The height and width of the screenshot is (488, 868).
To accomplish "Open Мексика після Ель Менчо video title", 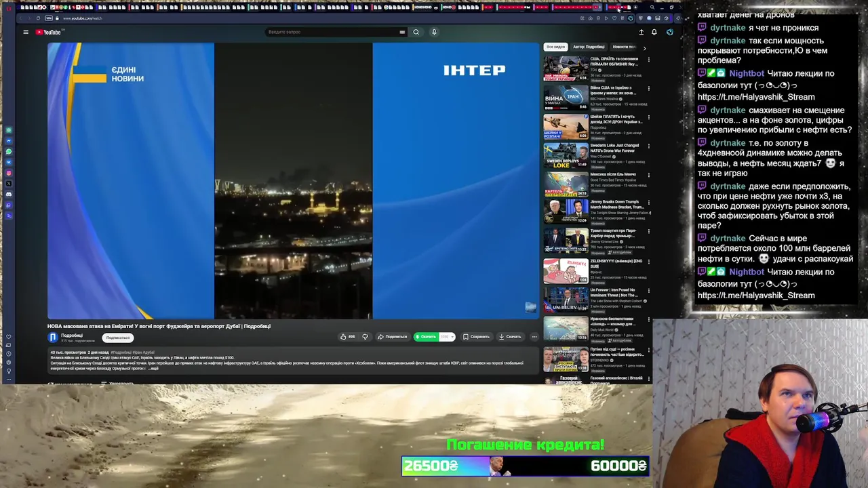I will point(613,174).
